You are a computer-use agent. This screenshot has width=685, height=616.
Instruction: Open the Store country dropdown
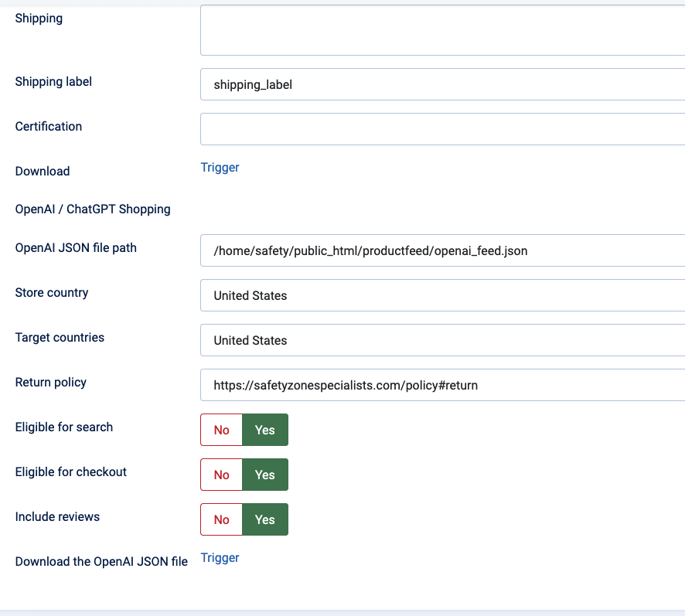pyautogui.click(x=442, y=295)
